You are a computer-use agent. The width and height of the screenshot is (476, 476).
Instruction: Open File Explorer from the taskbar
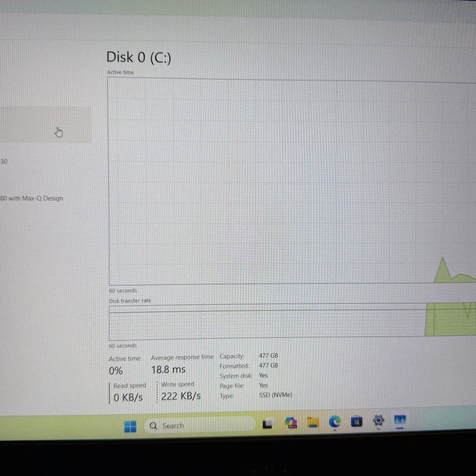(313, 422)
